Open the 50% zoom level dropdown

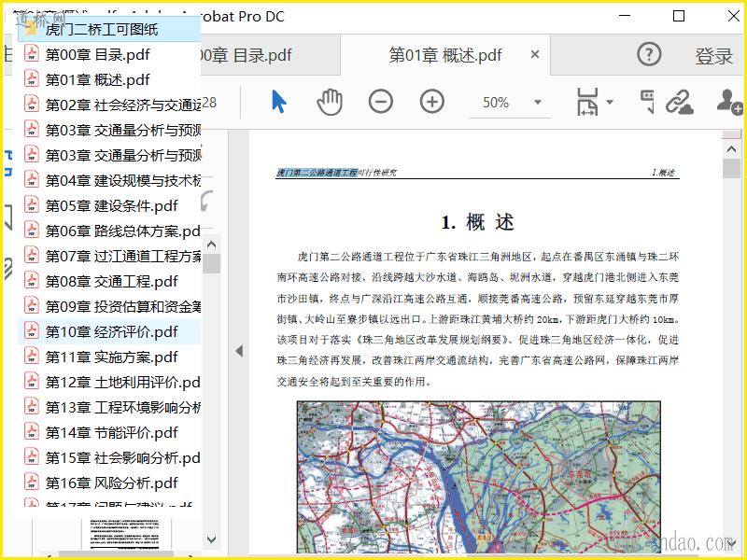537,103
